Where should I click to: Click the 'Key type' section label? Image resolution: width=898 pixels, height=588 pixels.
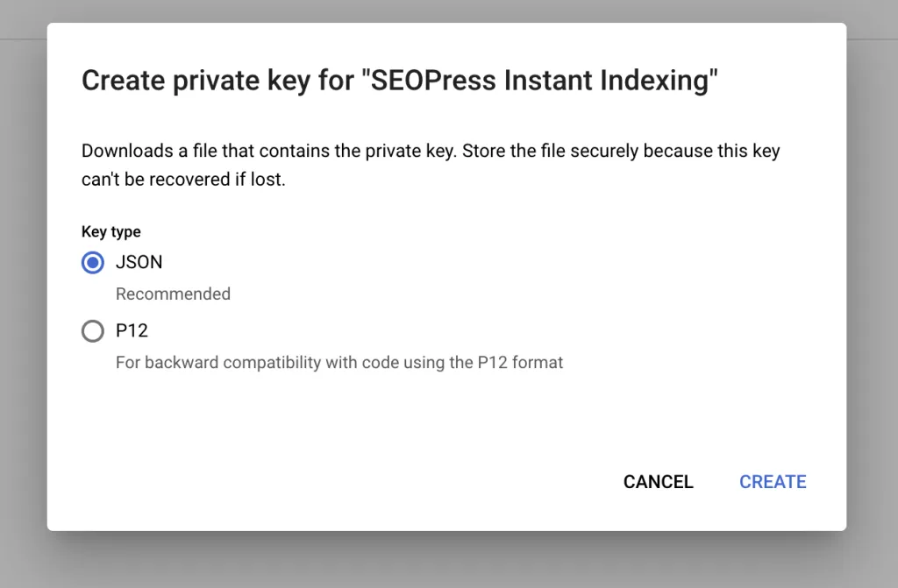click(x=110, y=232)
